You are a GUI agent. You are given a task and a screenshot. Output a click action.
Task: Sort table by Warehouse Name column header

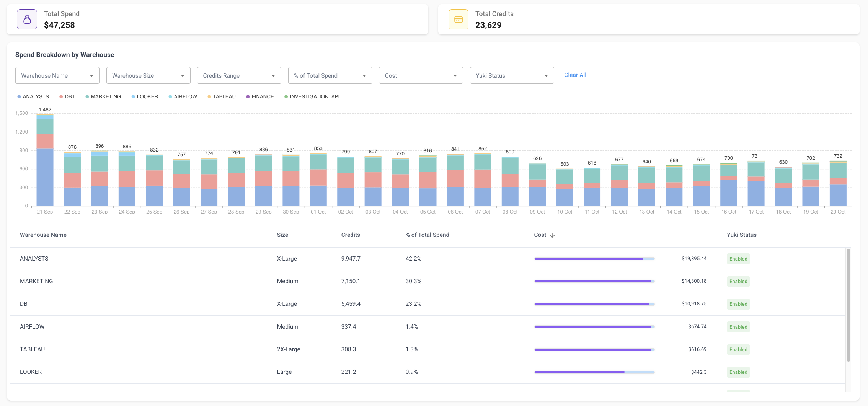(x=43, y=235)
